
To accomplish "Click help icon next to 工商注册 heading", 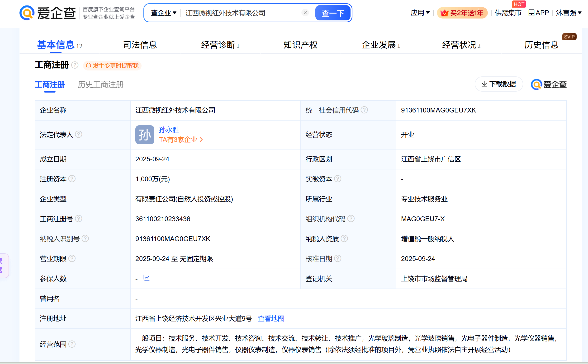I will 75,65.
